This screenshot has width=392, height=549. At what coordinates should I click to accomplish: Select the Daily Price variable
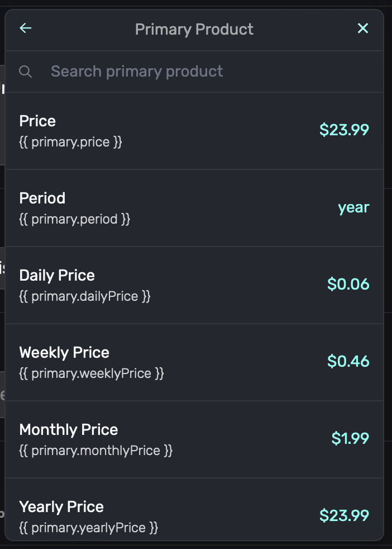(x=194, y=285)
